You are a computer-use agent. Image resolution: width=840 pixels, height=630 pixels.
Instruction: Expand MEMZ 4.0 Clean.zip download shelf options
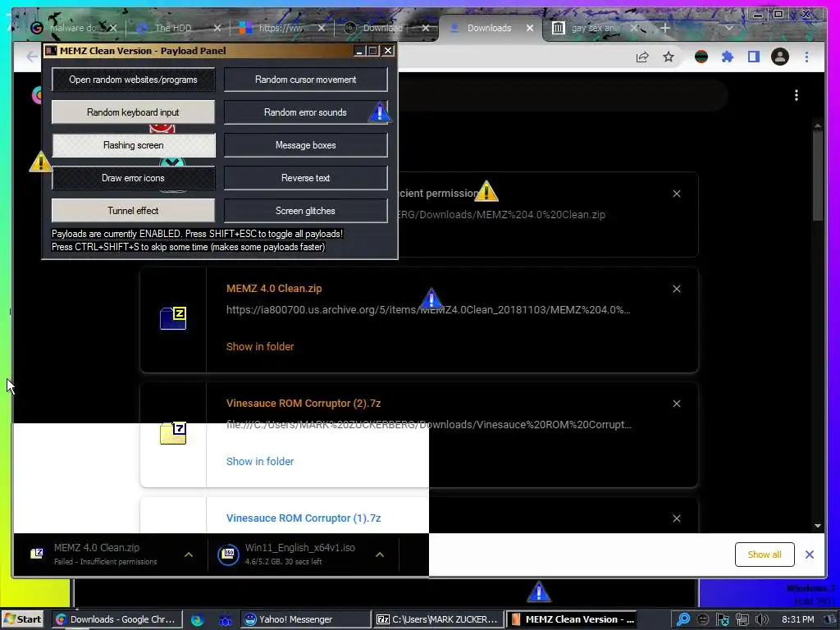pos(189,555)
